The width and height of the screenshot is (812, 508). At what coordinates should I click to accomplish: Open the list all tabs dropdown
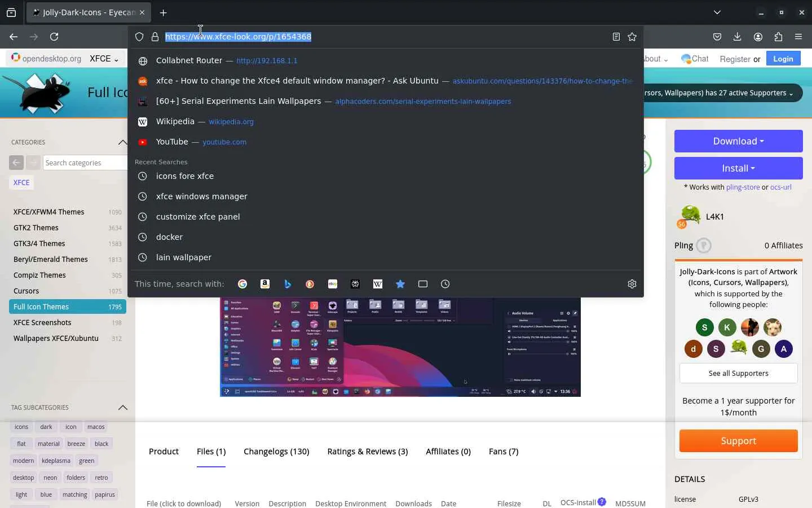click(717, 12)
